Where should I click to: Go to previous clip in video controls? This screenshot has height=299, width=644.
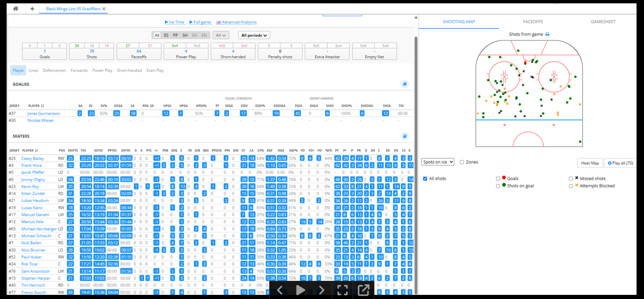(x=280, y=290)
